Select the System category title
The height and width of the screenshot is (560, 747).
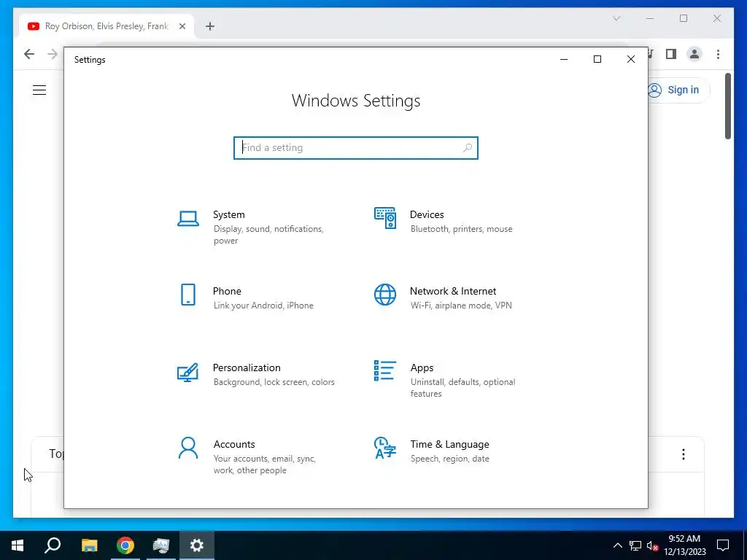228,215
